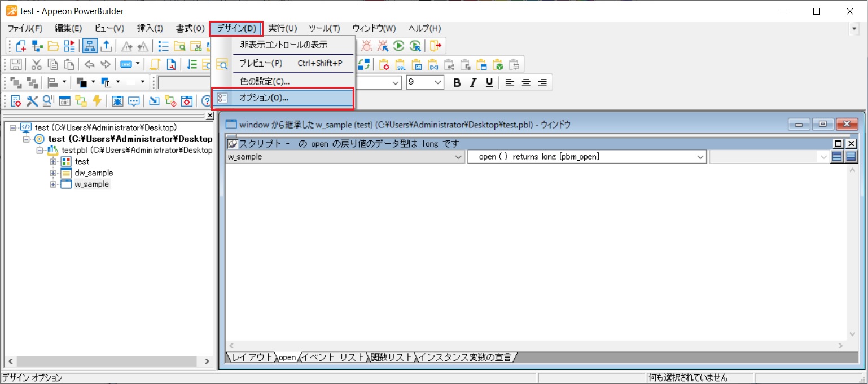Open the 実行(U) menu

(283, 28)
